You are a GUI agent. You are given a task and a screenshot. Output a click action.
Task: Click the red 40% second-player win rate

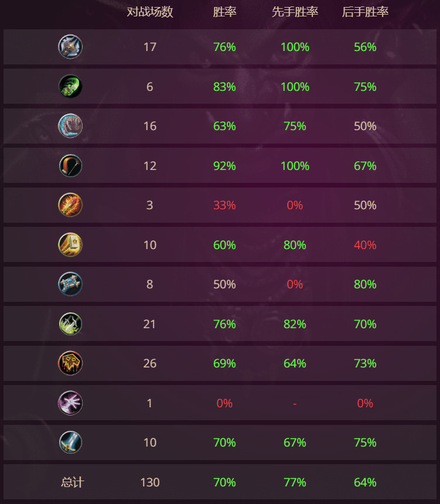click(x=365, y=245)
